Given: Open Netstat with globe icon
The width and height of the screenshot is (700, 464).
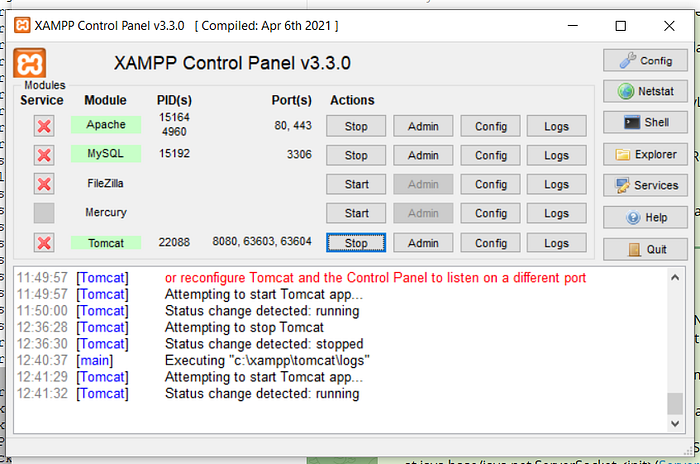Looking at the screenshot, I should pos(645,92).
